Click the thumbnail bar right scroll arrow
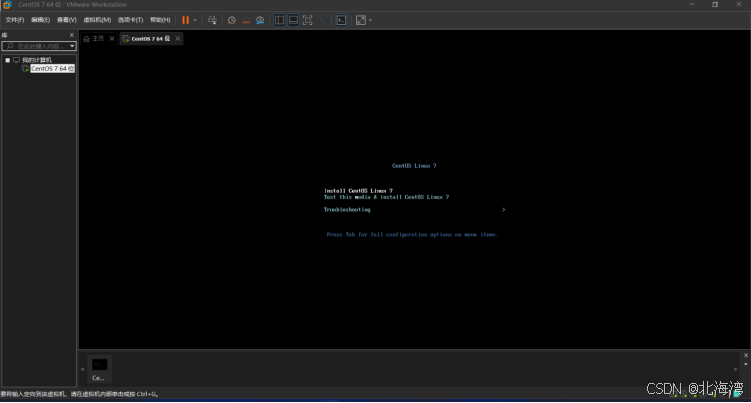The height and width of the screenshot is (403, 751). (x=735, y=369)
